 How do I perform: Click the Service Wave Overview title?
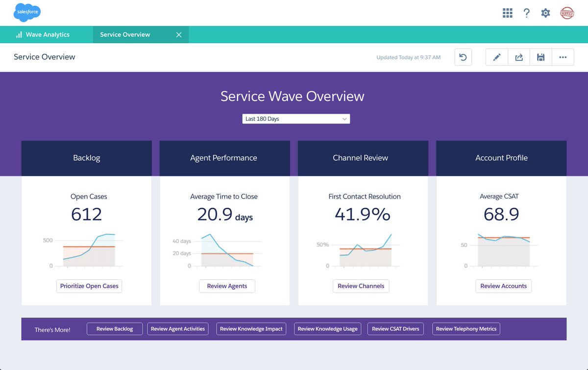click(293, 96)
